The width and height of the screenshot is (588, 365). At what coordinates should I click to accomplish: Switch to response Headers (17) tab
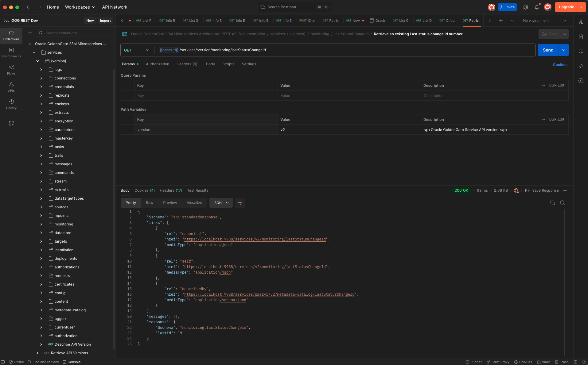pyautogui.click(x=170, y=190)
